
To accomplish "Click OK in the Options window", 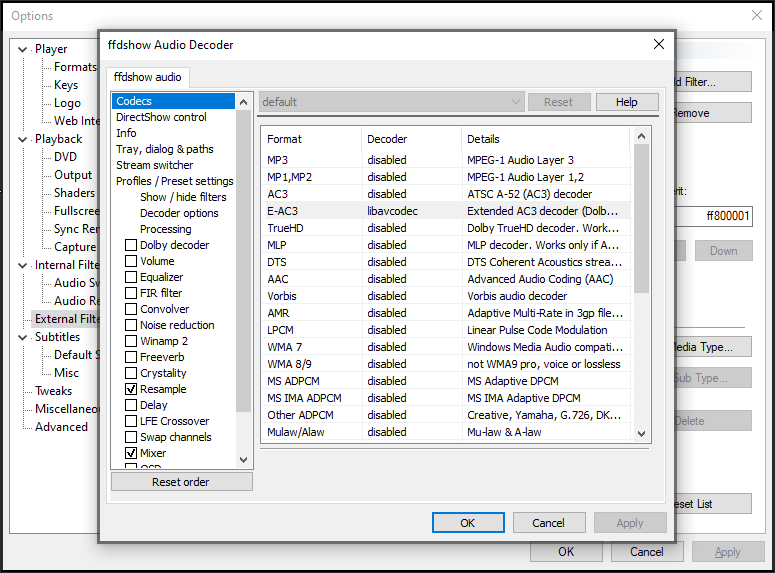I will 566,552.
